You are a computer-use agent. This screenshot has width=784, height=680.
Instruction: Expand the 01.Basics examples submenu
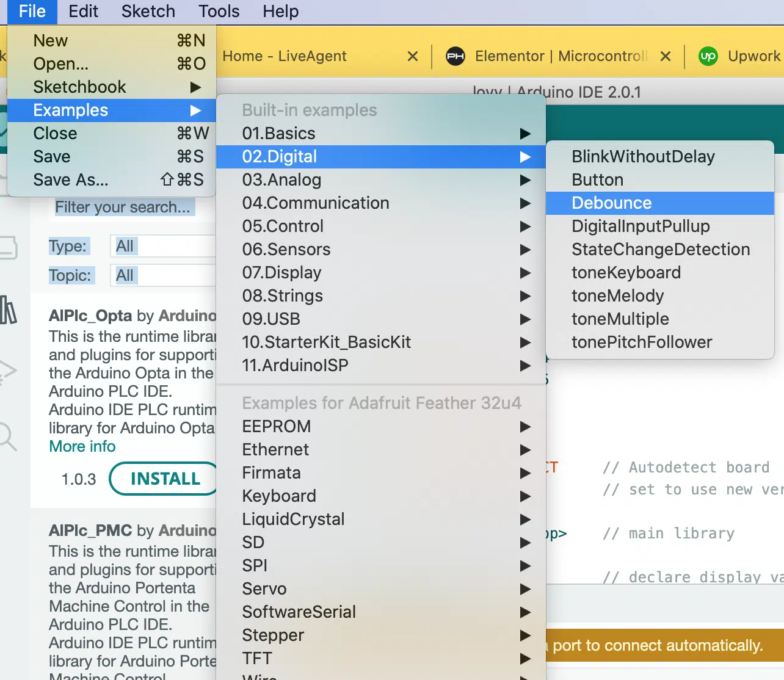tap(381, 134)
